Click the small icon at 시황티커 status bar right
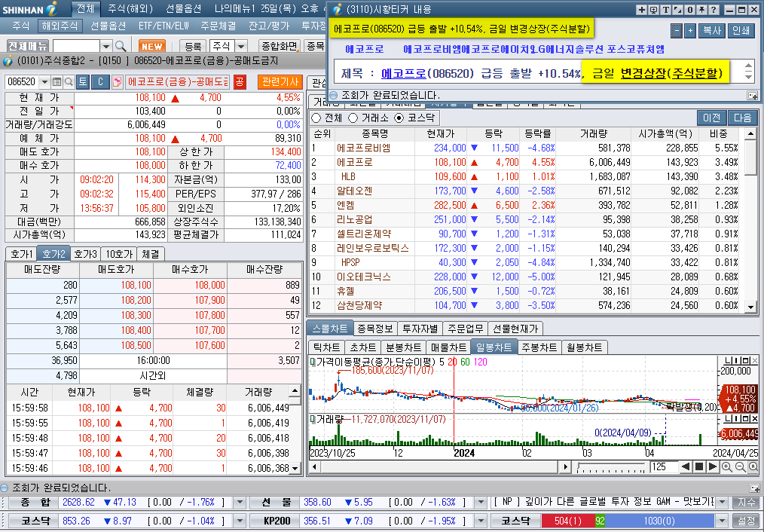The image size is (764, 532). (752, 96)
